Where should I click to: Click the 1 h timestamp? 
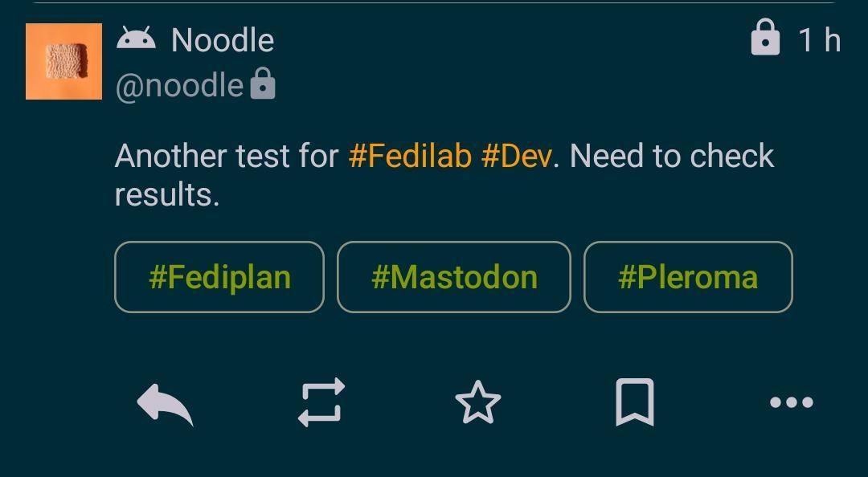click(819, 40)
